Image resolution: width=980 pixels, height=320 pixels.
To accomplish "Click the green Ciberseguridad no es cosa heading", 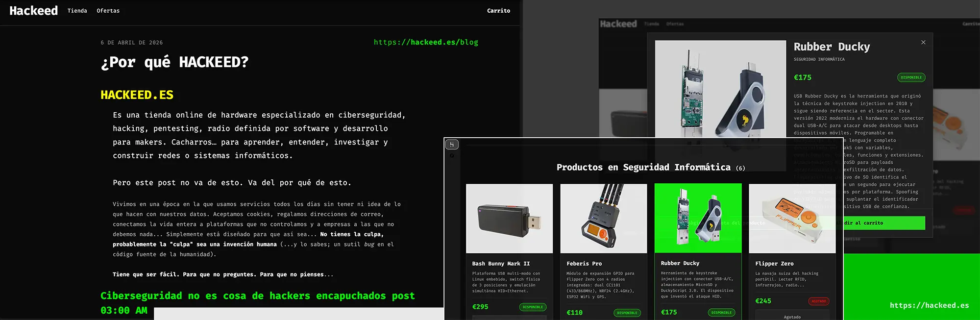I will click(258, 302).
